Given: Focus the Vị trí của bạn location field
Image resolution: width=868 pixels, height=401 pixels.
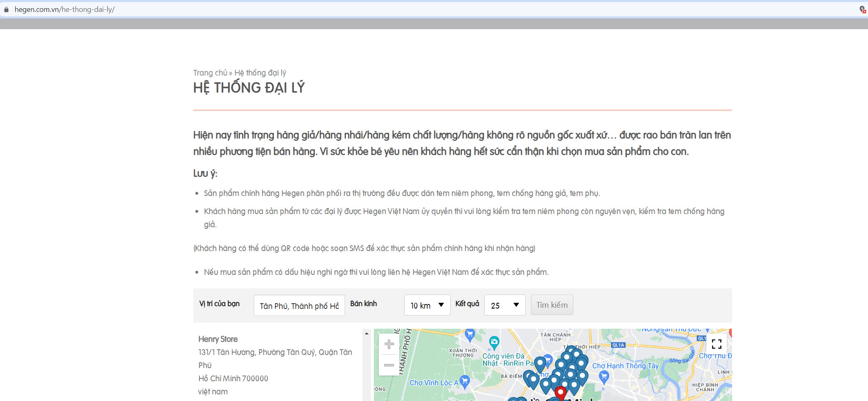Looking at the screenshot, I should [299, 305].
